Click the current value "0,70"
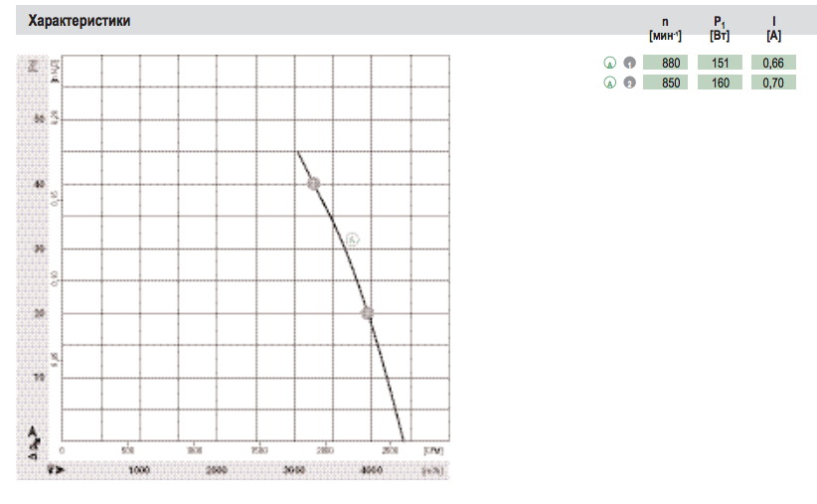The width and height of the screenshot is (817, 504). (x=773, y=83)
